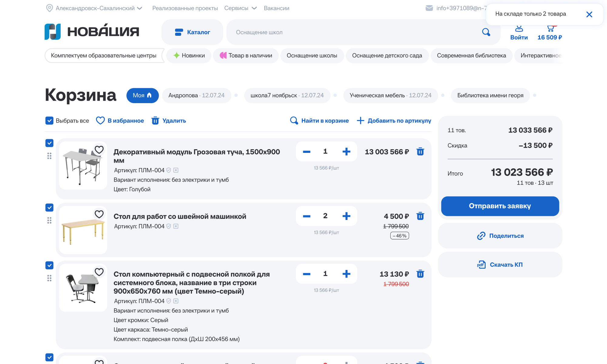Viewport: 607px width, 364px height.
Task: Click verified shield icon of Декоративный модуль
Action: pyautogui.click(x=168, y=170)
